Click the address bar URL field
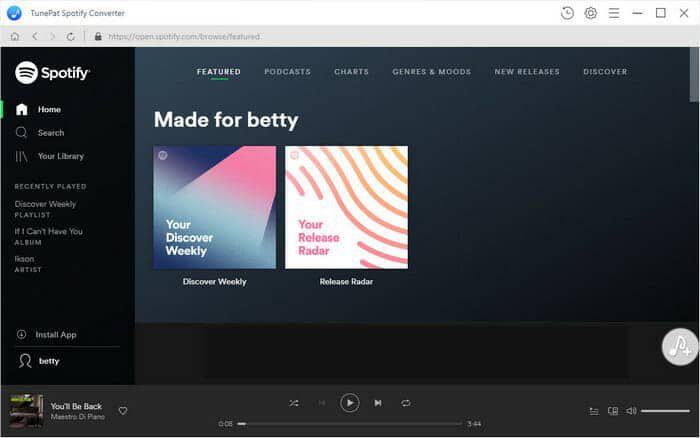The image size is (700, 438). point(184,37)
